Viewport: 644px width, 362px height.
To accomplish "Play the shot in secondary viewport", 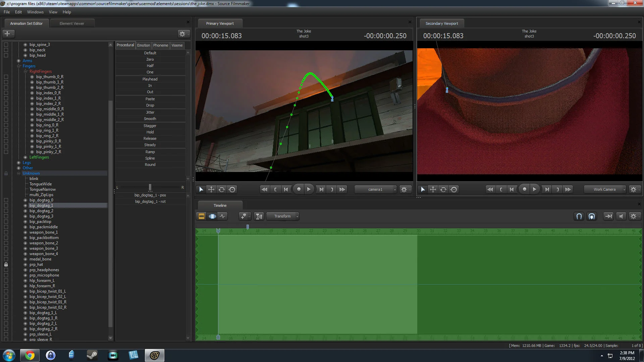I will (x=535, y=189).
